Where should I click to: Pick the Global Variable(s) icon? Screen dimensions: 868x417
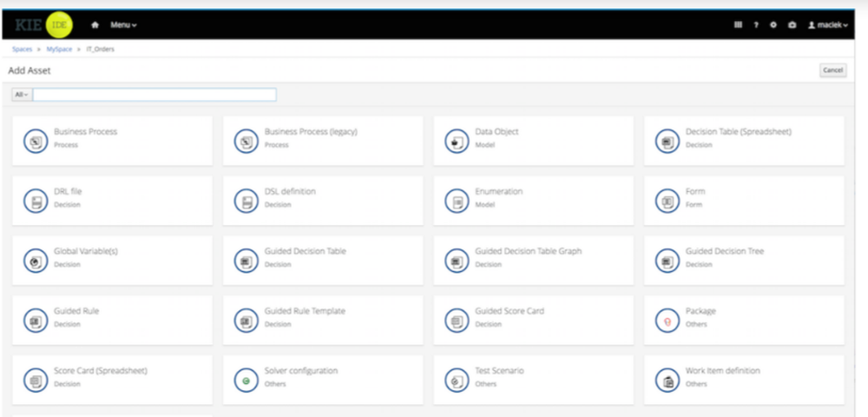(x=36, y=261)
